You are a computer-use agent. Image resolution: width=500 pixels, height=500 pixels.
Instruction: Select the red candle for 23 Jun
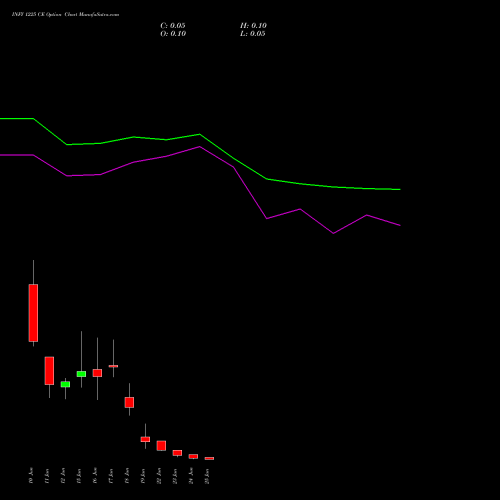[x=177, y=453]
